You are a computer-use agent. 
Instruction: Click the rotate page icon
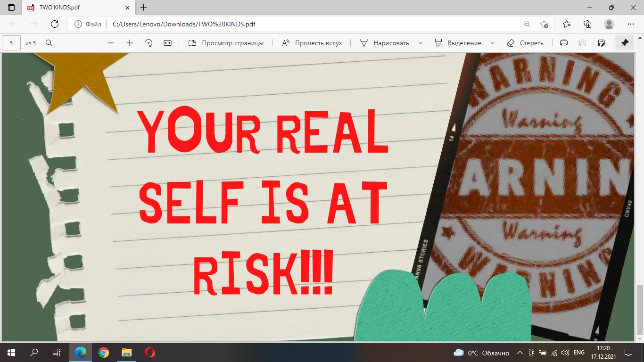(149, 43)
